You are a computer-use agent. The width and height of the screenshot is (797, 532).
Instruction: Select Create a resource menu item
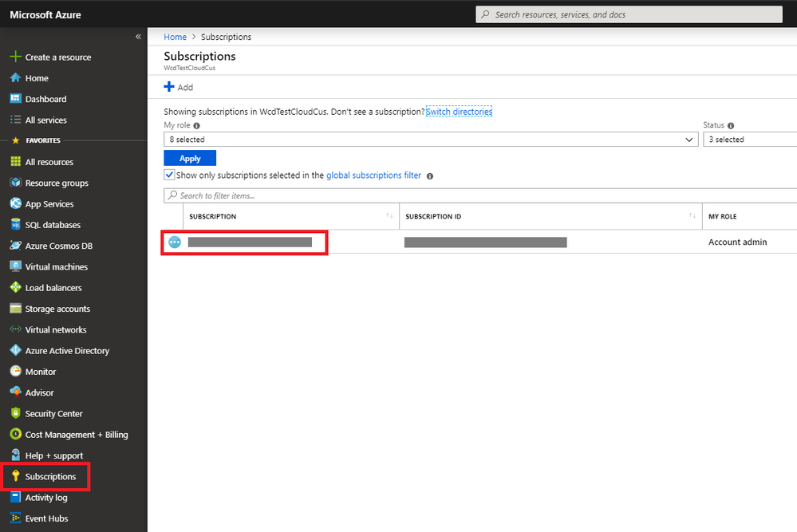tap(58, 57)
